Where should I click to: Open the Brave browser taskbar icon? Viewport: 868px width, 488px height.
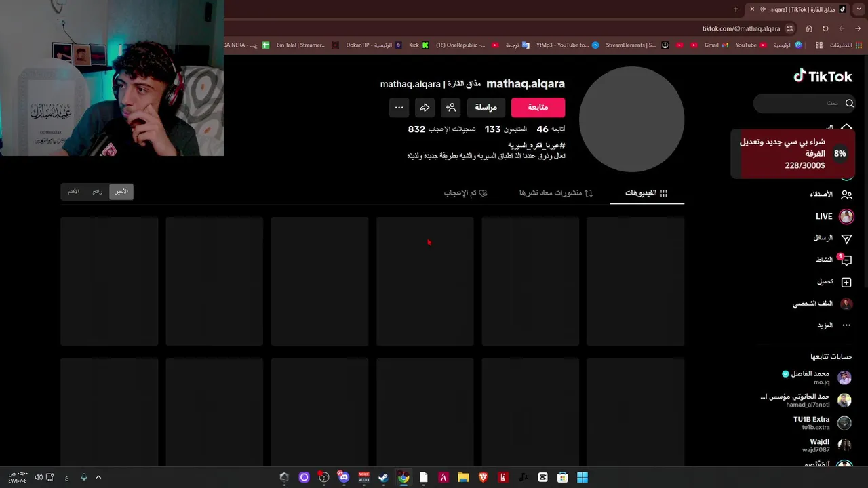(483, 477)
